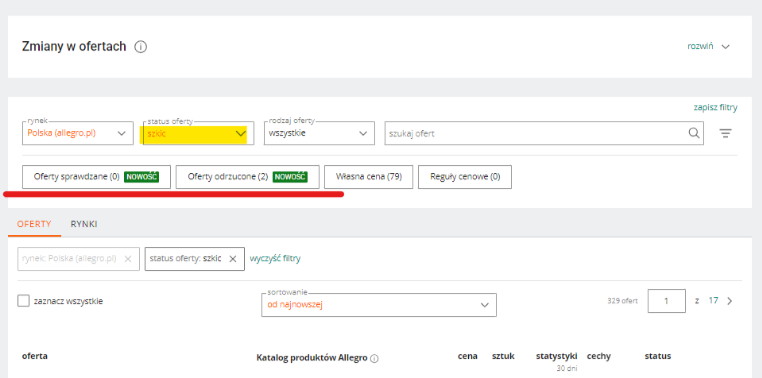The image size is (762, 378).
Task: Click the wyczyść filtry link
Action: pyautogui.click(x=275, y=258)
